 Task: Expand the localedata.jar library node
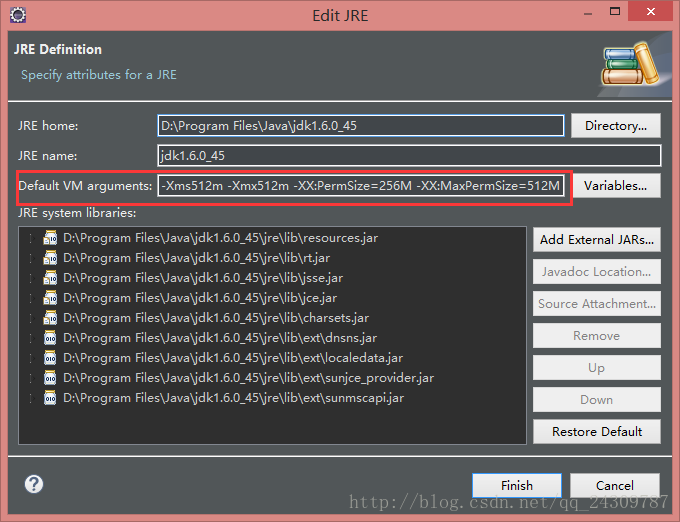31,358
